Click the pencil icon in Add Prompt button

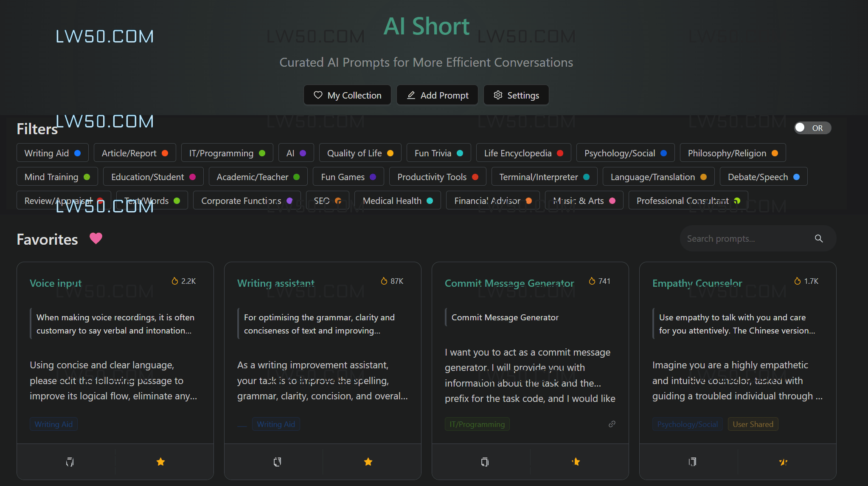click(411, 95)
